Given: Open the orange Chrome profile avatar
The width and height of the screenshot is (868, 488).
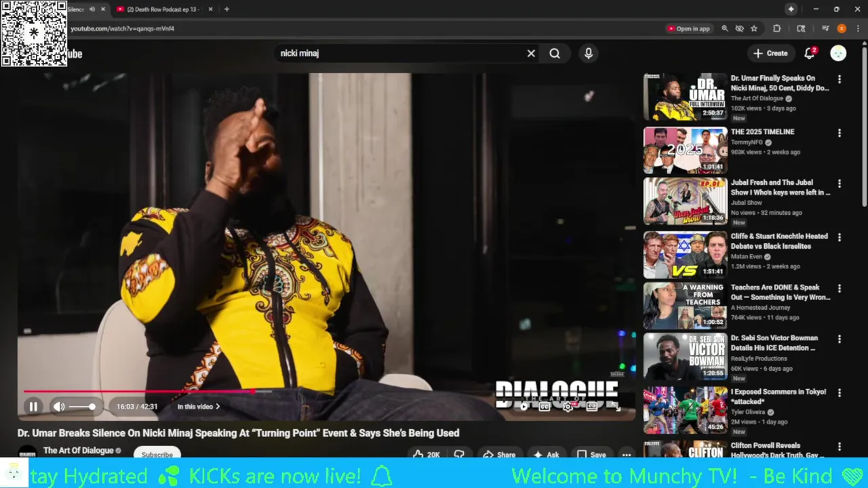Looking at the screenshot, I should (842, 28).
